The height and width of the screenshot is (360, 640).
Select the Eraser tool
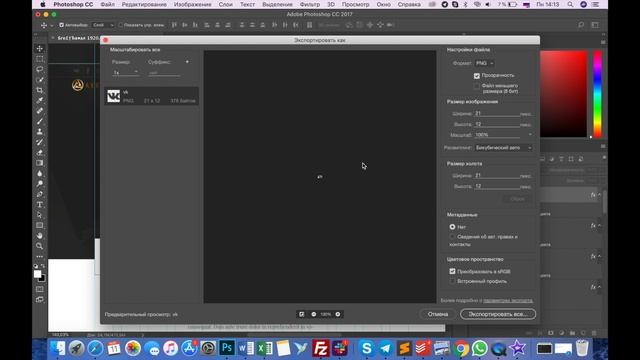[x=40, y=153]
